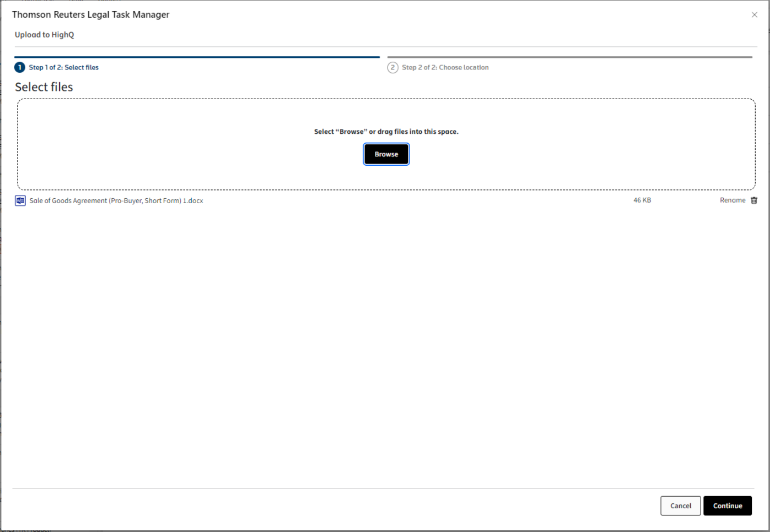Screen dimensions: 770x532
Task: Rename the Sale of Goods Agreement file
Action: tap(732, 200)
